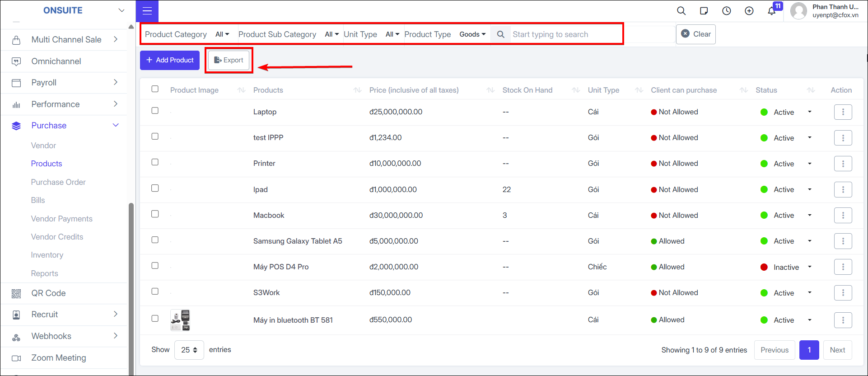Open actions menu for Máy POS D4 Pro
Viewport: 868px width, 376px height.
pyautogui.click(x=843, y=267)
